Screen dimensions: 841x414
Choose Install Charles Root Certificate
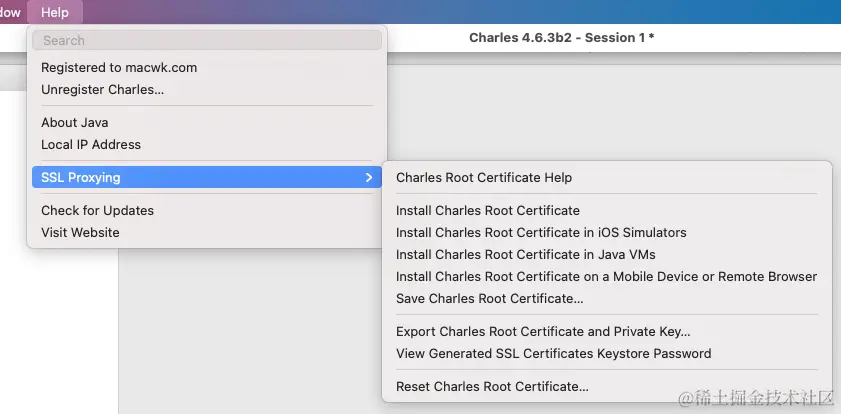488,211
